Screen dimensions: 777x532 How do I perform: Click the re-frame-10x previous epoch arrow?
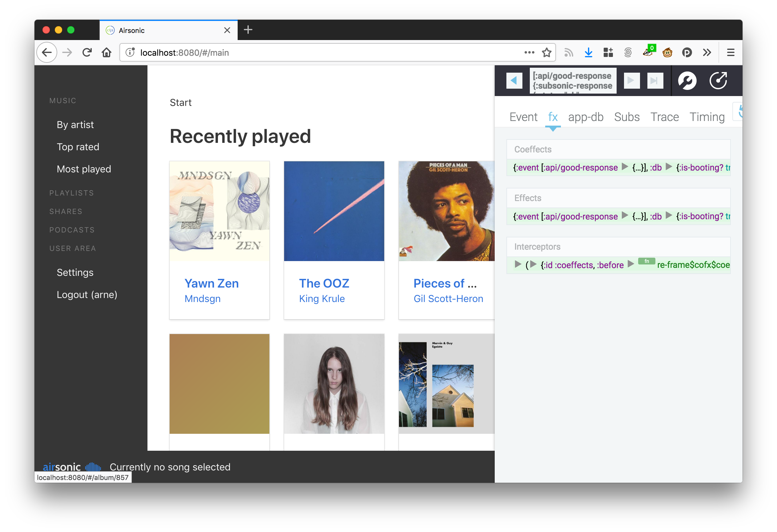514,80
